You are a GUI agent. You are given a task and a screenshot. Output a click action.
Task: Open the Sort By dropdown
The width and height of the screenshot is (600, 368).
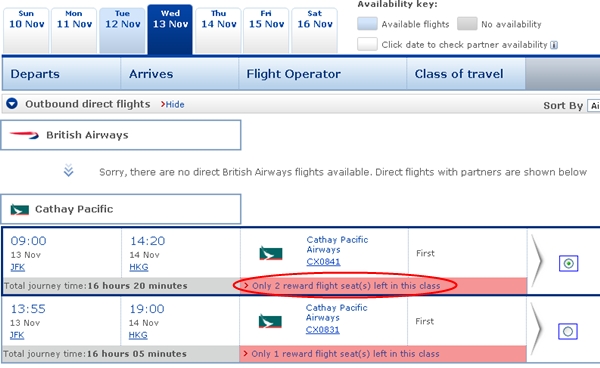coord(593,106)
